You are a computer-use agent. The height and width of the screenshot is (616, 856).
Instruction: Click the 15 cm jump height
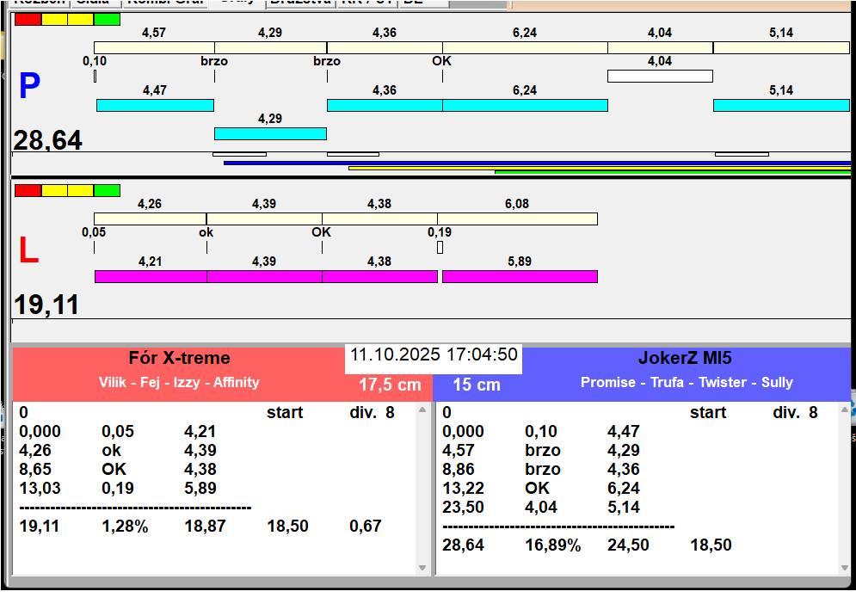pyautogui.click(x=477, y=385)
